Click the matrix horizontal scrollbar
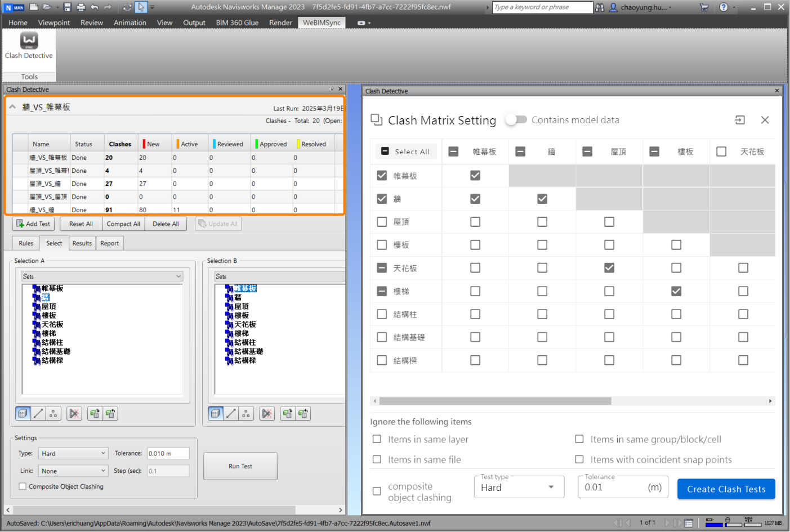This screenshot has width=790, height=532. pyautogui.click(x=495, y=401)
